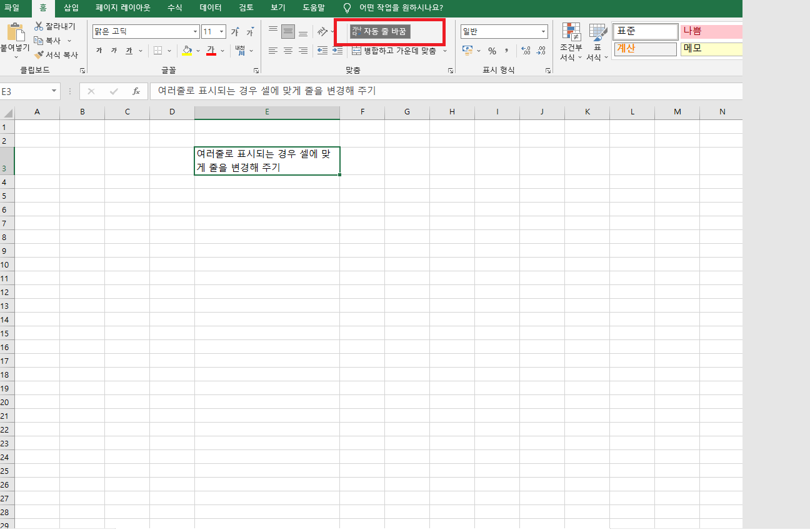Click the increase indent icon
The width and height of the screenshot is (810, 532).
[x=337, y=51]
